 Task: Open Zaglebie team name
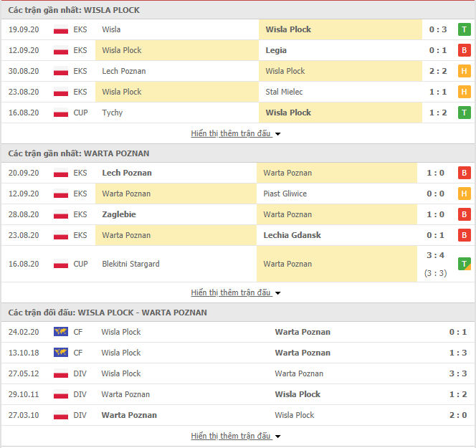click(x=119, y=214)
